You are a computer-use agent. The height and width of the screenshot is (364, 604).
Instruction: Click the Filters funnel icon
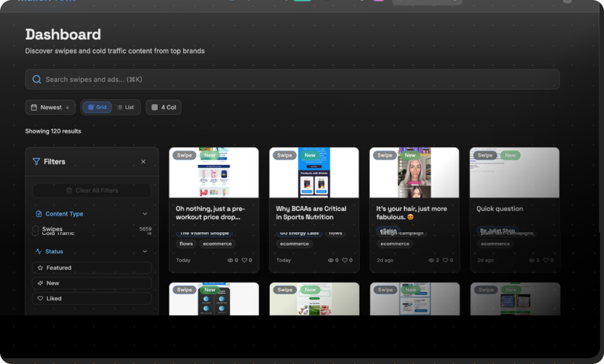pos(36,162)
